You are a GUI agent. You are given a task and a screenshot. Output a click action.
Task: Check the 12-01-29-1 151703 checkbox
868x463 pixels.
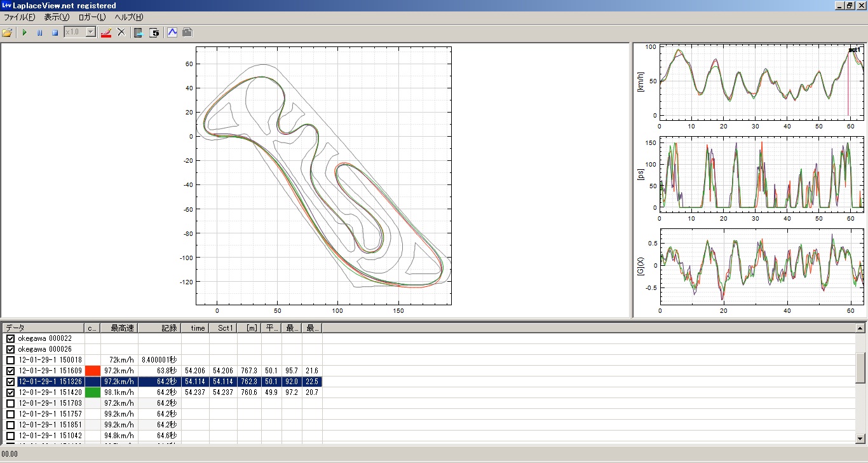tap(10, 403)
